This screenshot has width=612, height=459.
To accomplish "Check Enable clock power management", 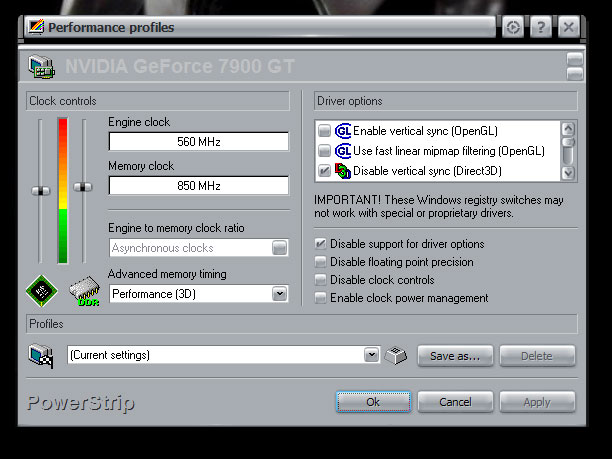I will click(320, 298).
